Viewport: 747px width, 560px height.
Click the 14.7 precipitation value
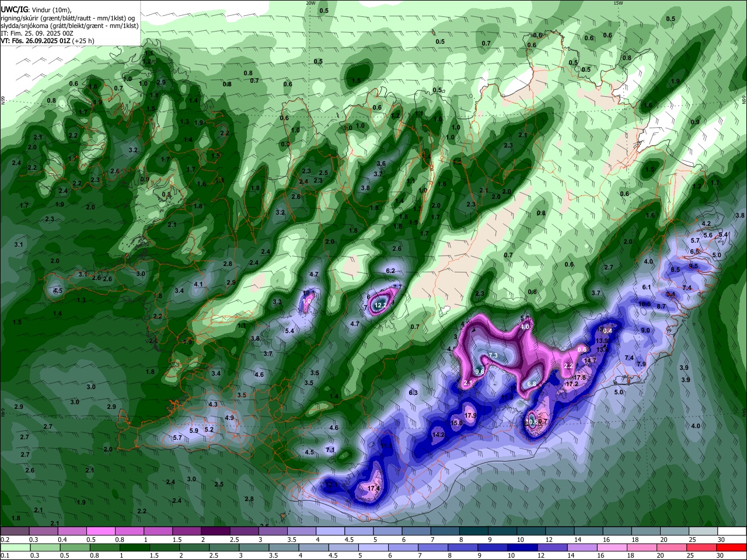tap(591, 360)
